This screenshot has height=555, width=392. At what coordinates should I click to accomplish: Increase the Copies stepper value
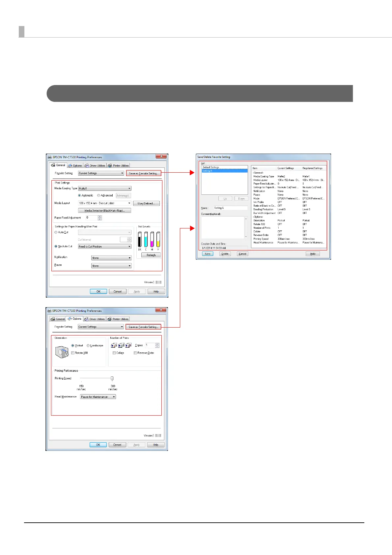157,344
